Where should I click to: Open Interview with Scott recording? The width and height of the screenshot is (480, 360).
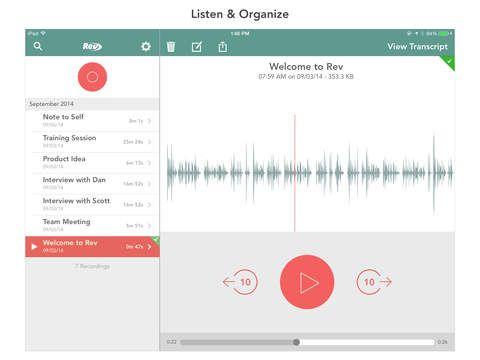click(x=92, y=204)
